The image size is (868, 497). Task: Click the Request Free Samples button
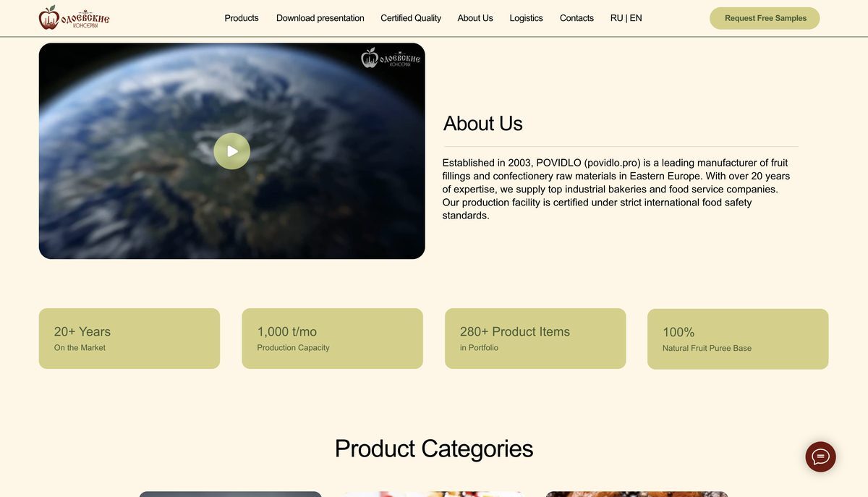pos(765,18)
